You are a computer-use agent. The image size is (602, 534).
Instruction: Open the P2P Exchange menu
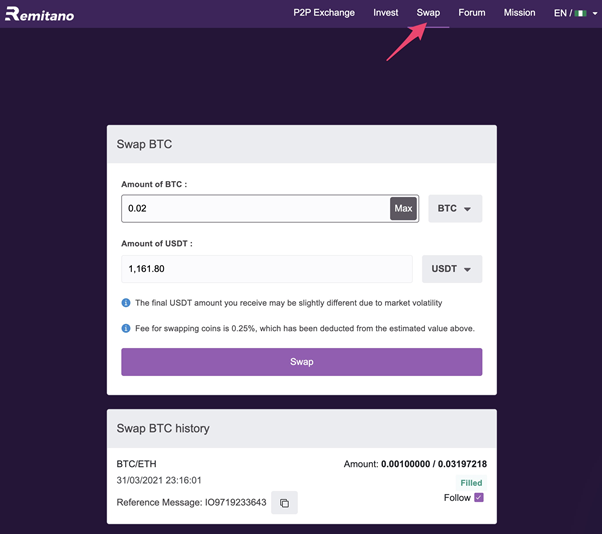(x=324, y=13)
